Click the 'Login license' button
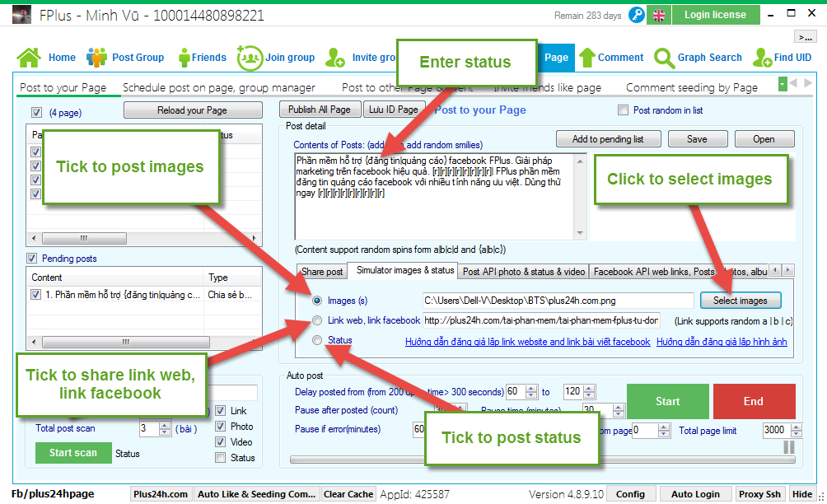 point(716,15)
